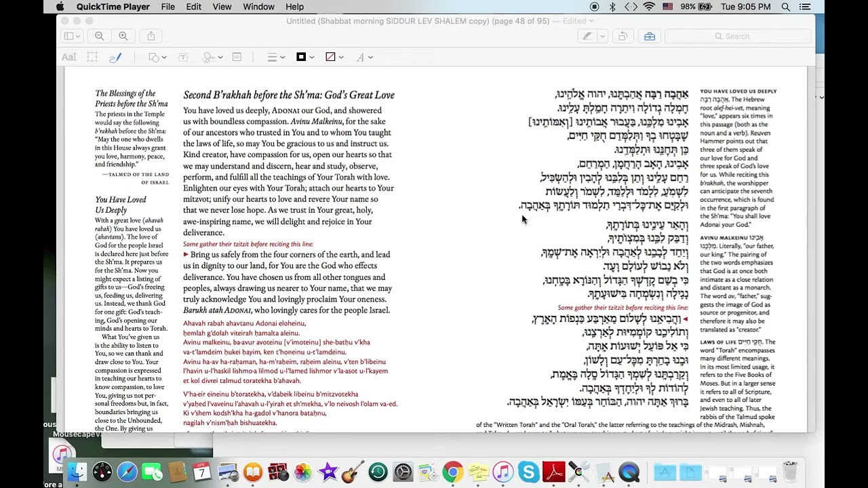The width and height of the screenshot is (868, 488).
Task: Open the Sign signature tool
Action: click(x=212, y=58)
